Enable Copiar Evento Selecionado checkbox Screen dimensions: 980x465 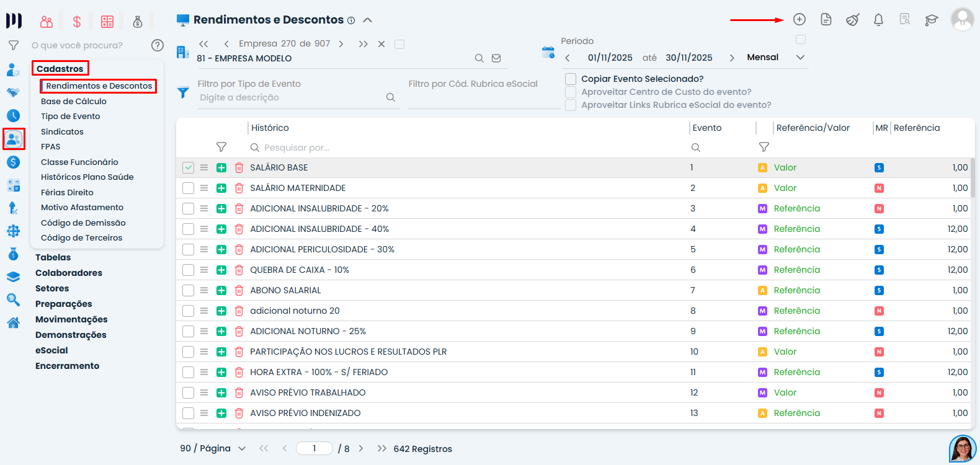click(571, 79)
